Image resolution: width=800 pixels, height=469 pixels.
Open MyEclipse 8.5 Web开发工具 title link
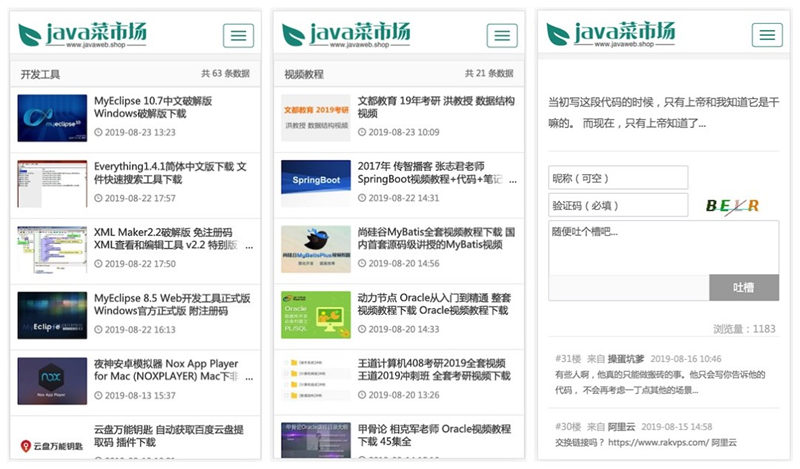(172, 304)
